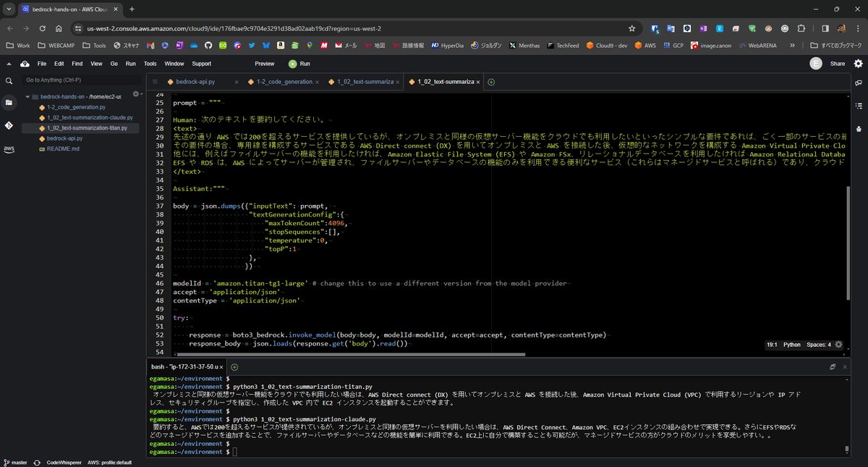Click the green Run button icon
The height and width of the screenshot is (467, 868).
pos(292,64)
